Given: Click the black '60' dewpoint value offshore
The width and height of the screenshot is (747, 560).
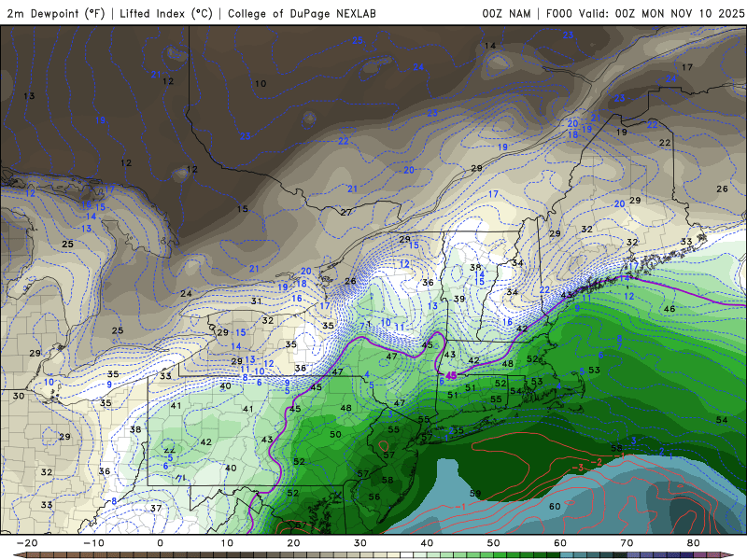Looking at the screenshot, I should (555, 506).
